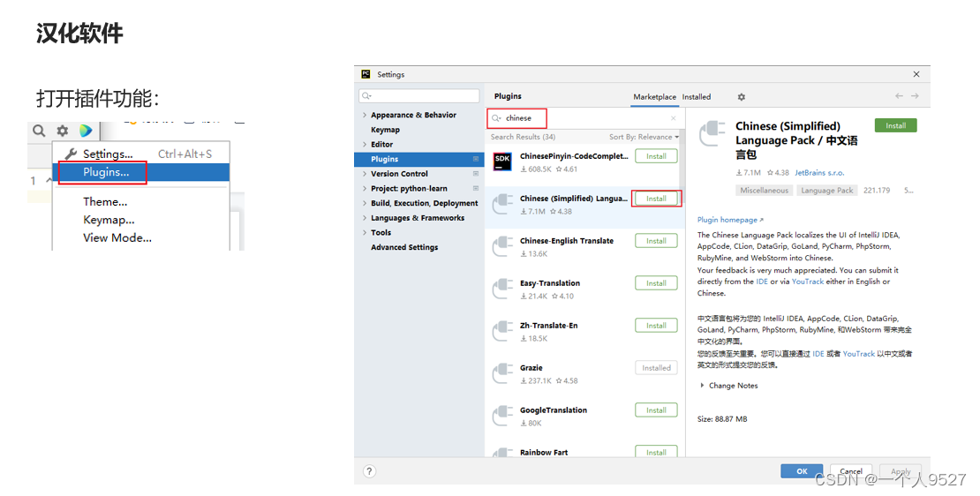Image resolution: width=980 pixels, height=496 pixels.
Task: Select Plugins in the Settings tree
Action: [384, 159]
